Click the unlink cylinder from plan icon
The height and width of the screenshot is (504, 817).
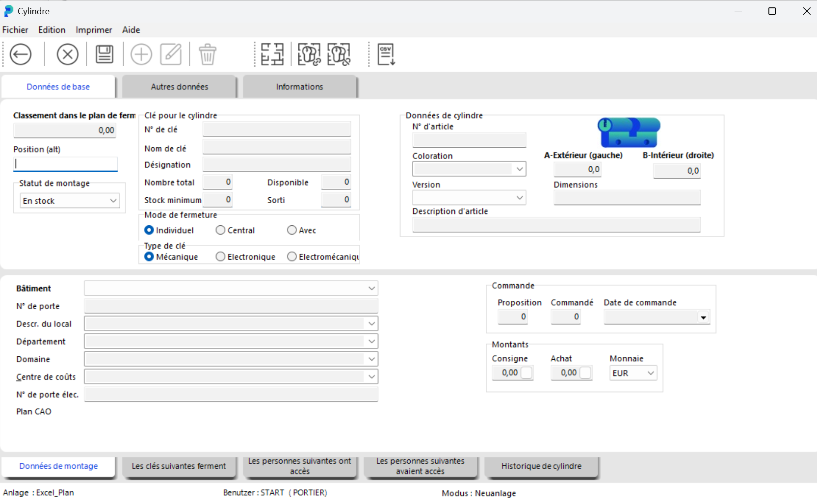click(x=339, y=54)
